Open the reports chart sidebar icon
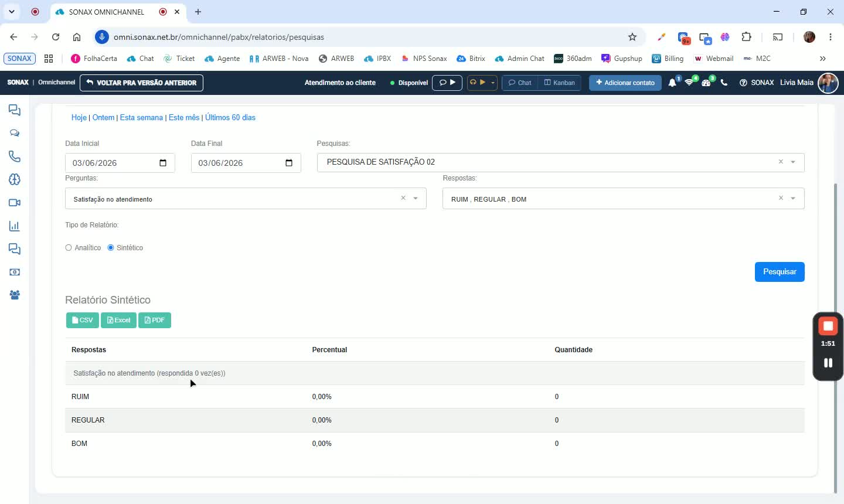This screenshot has height=504, width=844. pos(15,226)
